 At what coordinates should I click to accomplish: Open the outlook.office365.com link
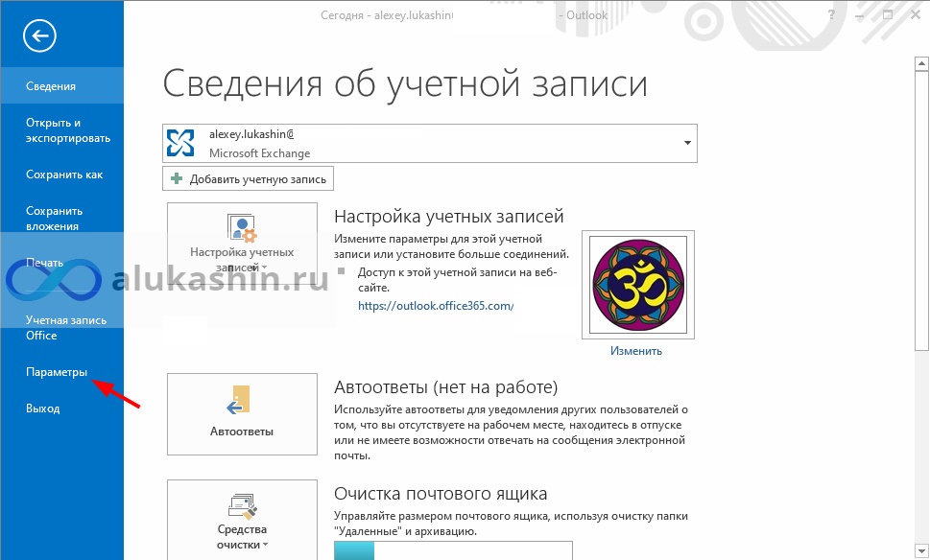point(436,306)
